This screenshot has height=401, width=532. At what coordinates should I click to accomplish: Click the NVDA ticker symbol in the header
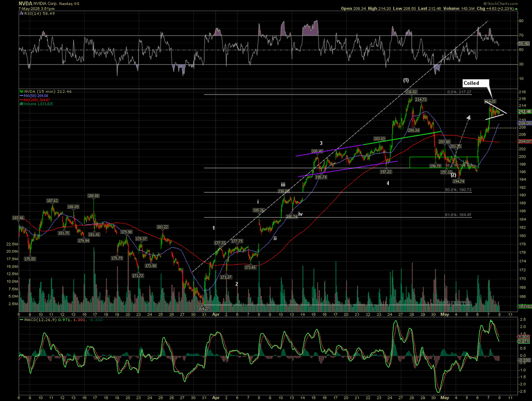(x=25, y=4)
